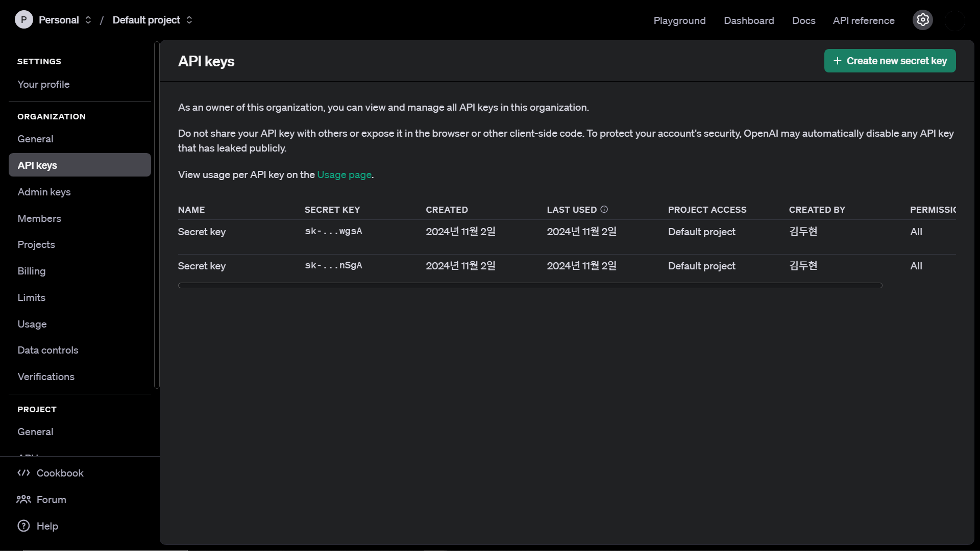Open the API reference
The image size is (980, 551).
863,21
